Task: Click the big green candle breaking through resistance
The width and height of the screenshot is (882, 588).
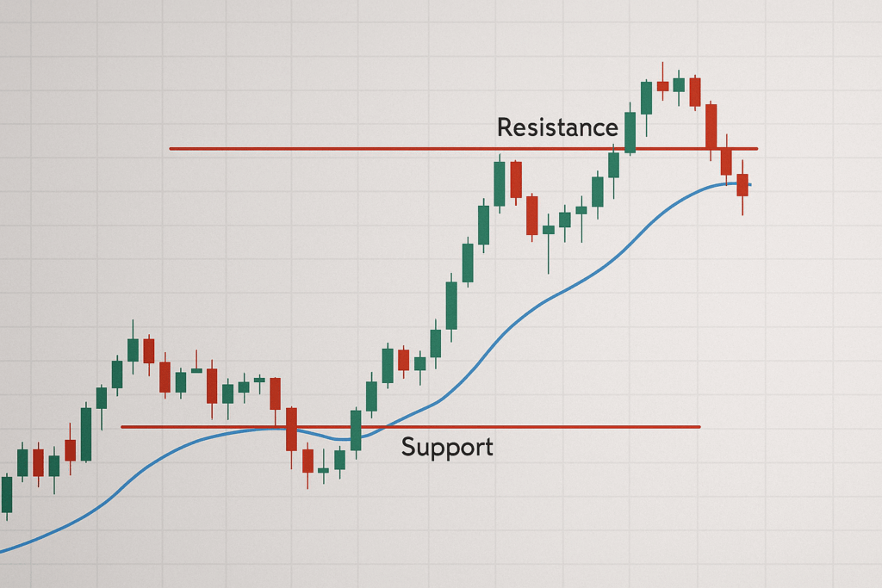Action: 630,132
